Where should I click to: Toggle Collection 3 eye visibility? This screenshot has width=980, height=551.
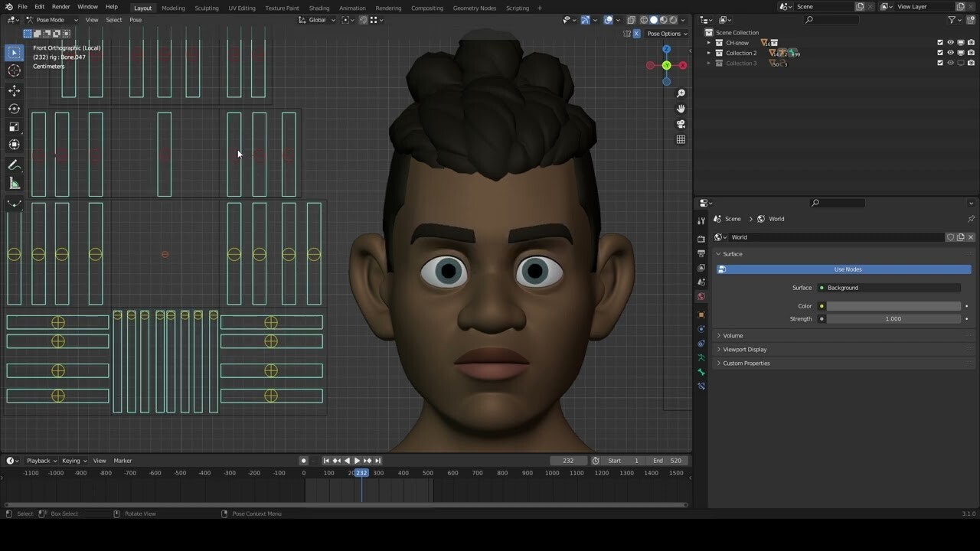point(950,64)
